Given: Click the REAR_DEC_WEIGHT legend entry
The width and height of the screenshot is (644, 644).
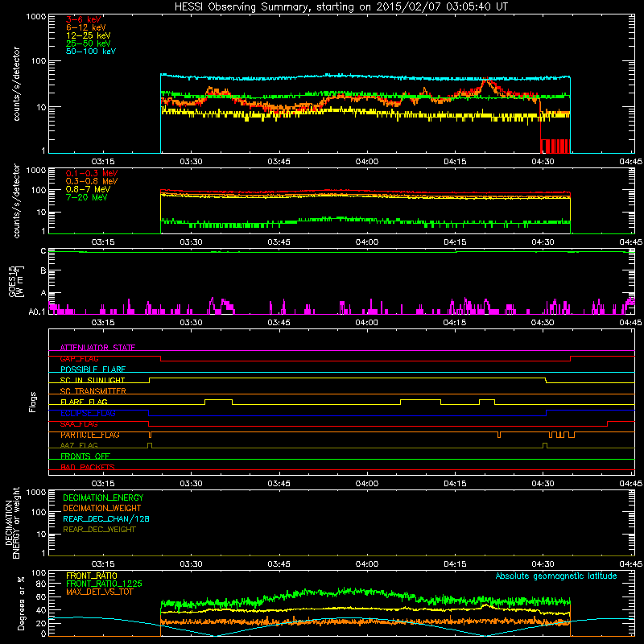Looking at the screenshot, I should click(99, 530).
